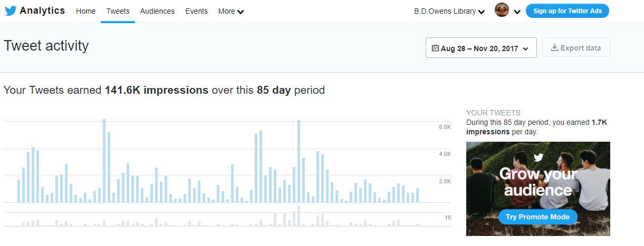
Task: Open the Aug 28 – Nov 20, 2017 date picker
Action: point(481,48)
